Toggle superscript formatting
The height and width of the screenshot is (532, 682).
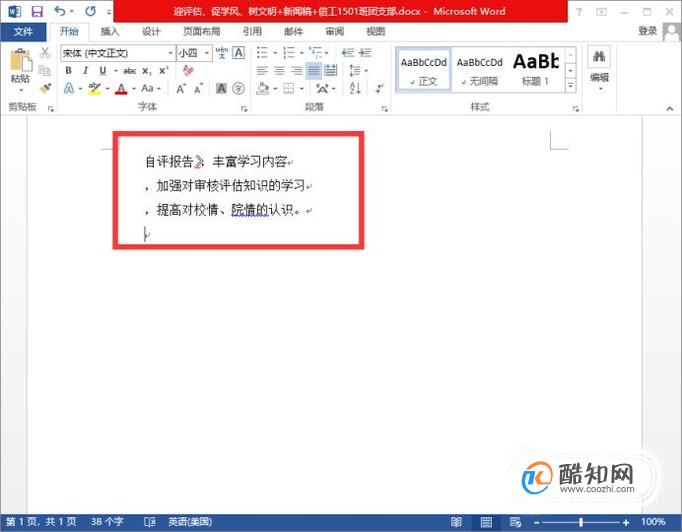[164, 70]
